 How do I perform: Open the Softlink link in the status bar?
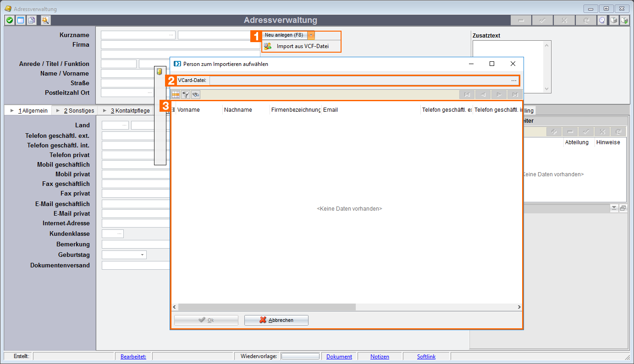pos(426,356)
